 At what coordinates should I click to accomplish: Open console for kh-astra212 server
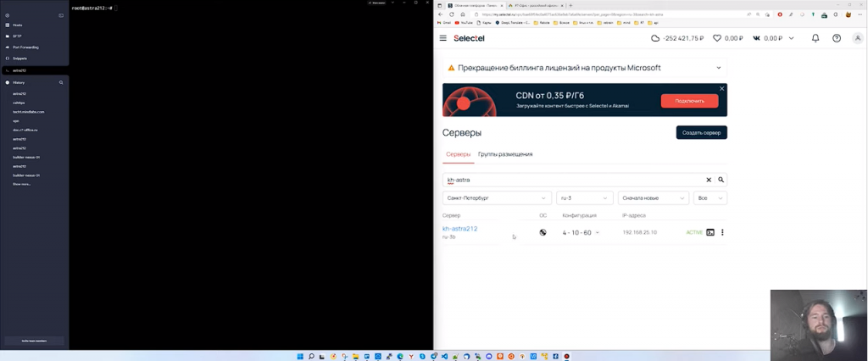coord(711,232)
